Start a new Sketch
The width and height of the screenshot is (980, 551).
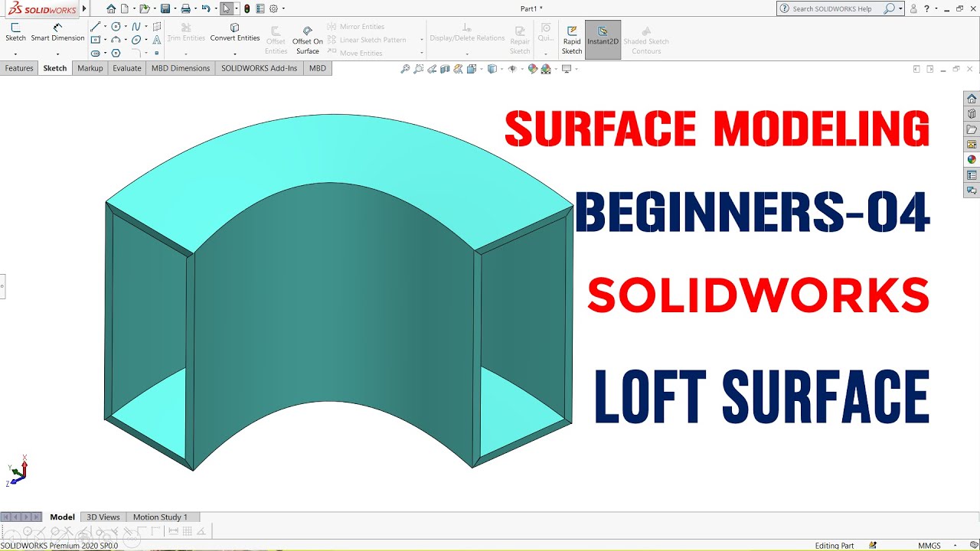[15, 32]
